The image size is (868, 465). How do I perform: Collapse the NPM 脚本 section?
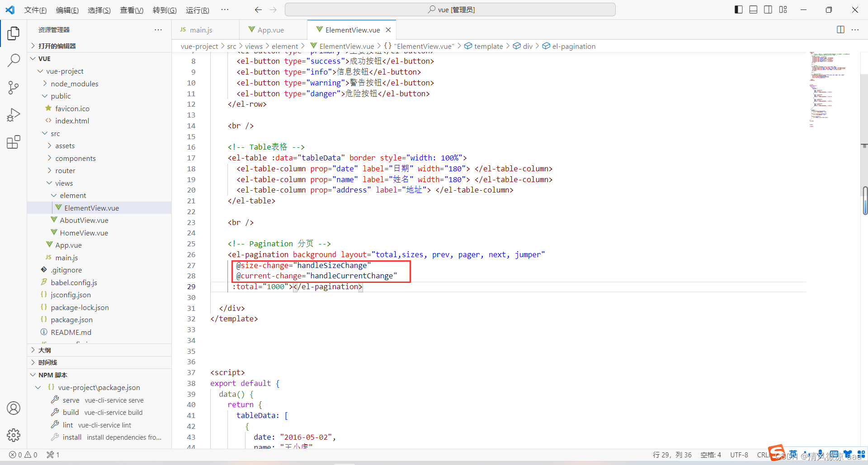pyautogui.click(x=99, y=375)
